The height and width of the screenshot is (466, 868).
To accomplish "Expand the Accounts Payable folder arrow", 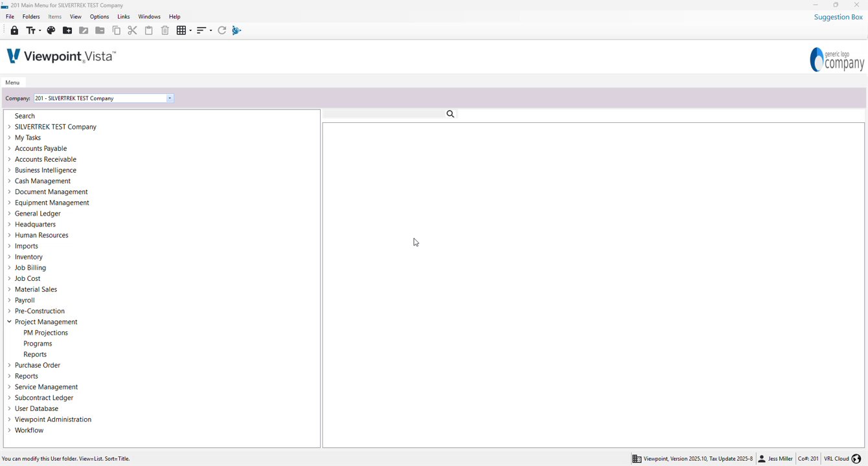I will click(9, 148).
